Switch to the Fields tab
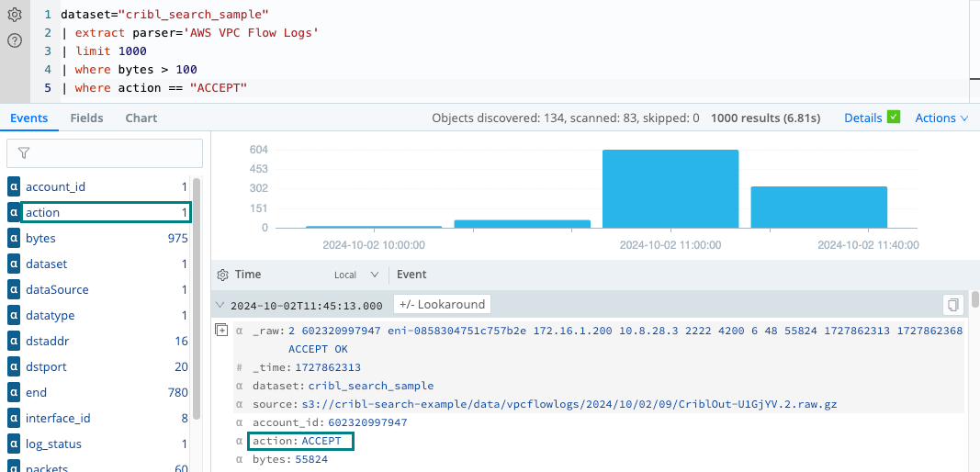 [86, 118]
